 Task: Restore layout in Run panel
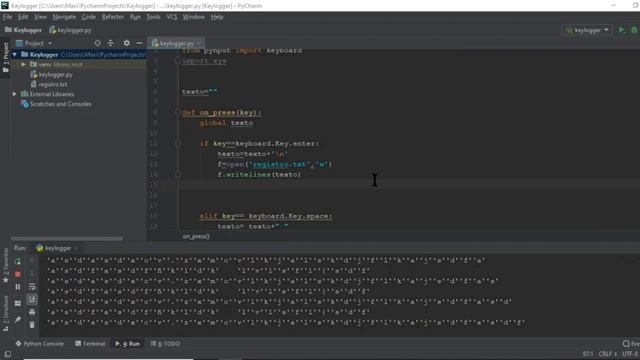point(18,303)
